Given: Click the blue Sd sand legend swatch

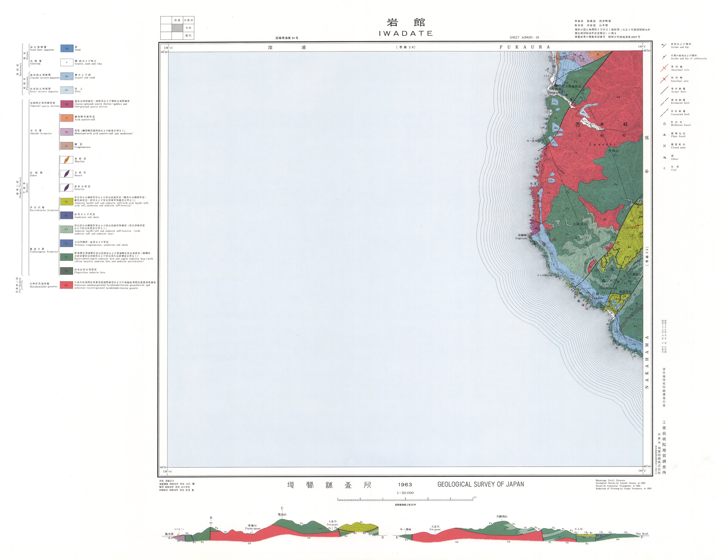Looking at the screenshot, I should (x=67, y=48).
